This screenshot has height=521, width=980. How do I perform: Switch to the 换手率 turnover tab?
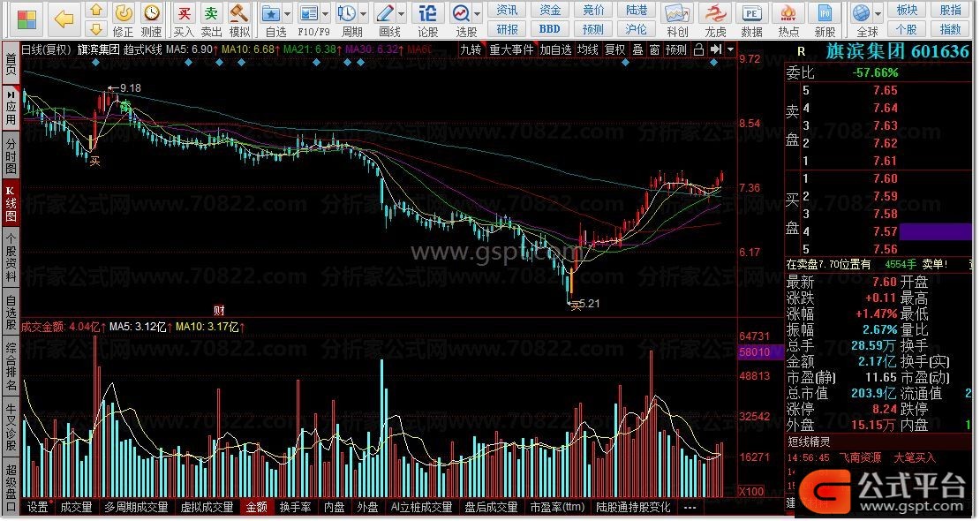[x=295, y=507]
